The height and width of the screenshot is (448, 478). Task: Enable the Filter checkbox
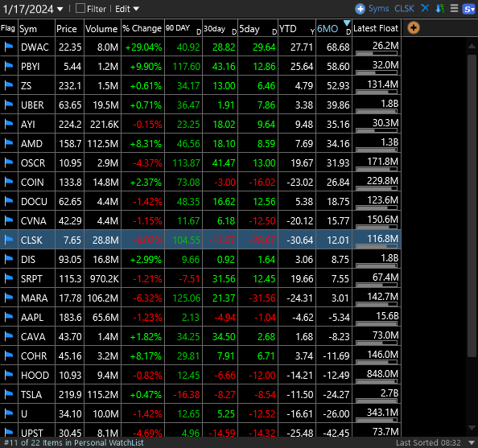(x=80, y=8)
